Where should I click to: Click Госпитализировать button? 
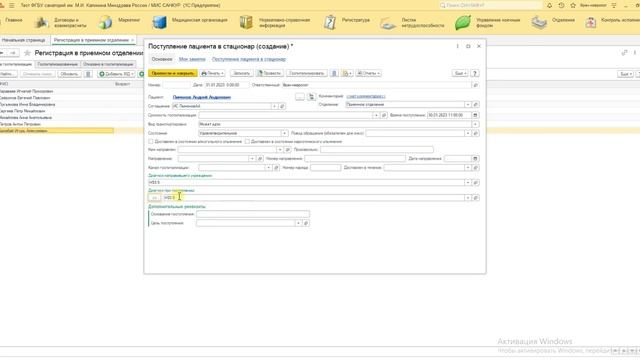[x=307, y=73]
